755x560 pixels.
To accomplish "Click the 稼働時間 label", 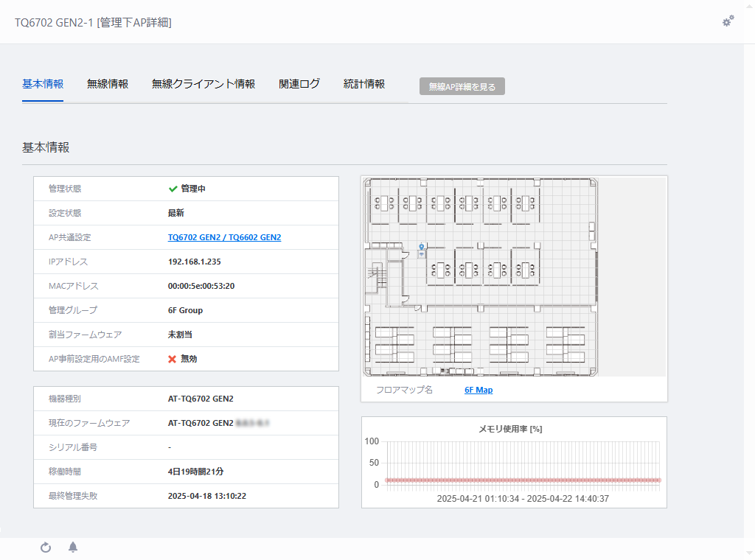I will [65, 472].
